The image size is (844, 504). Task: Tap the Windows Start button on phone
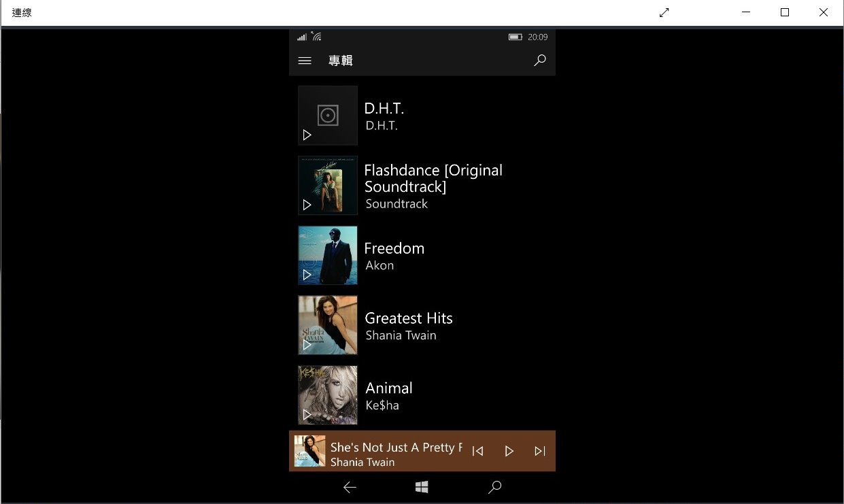pyautogui.click(x=422, y=487)
